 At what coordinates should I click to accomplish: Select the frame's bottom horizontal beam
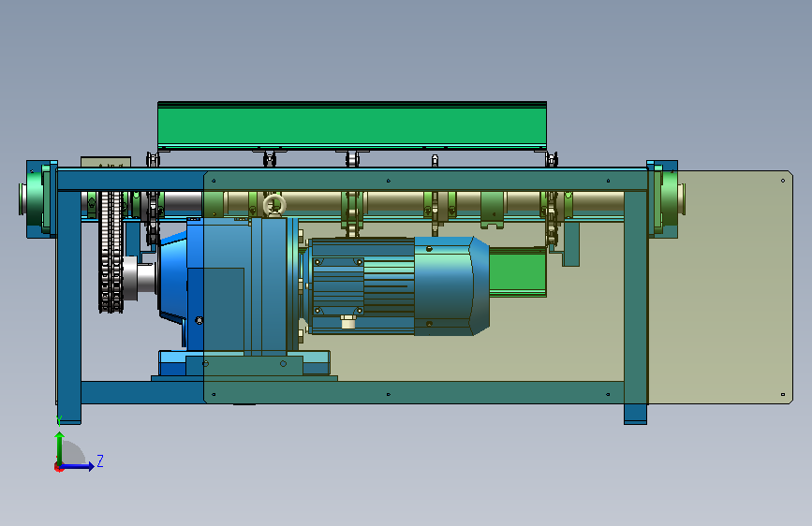pos(352,392)
